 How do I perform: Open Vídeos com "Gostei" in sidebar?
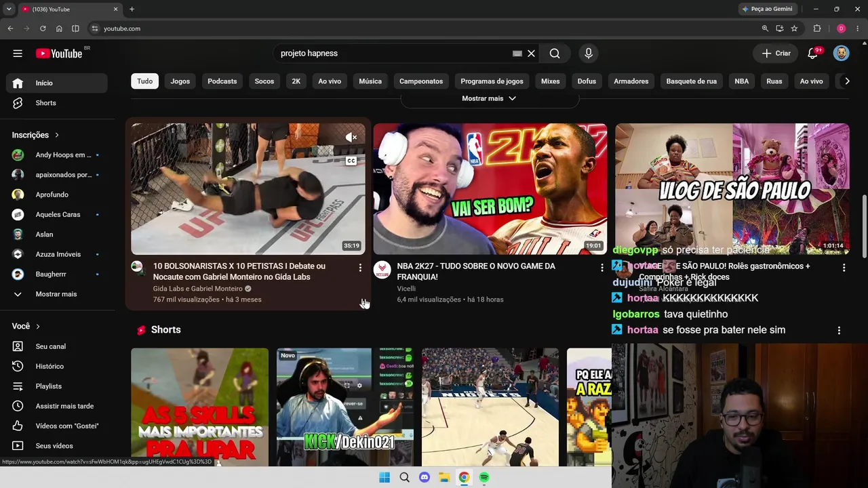(57, 426)
